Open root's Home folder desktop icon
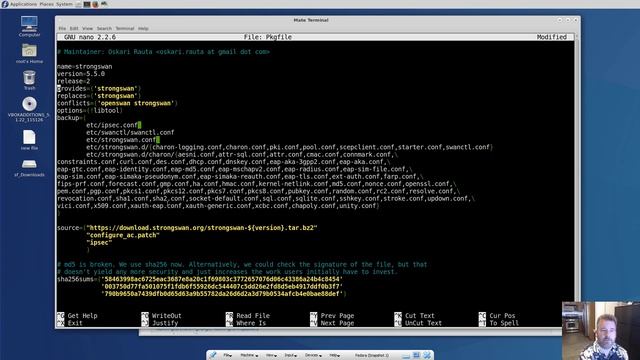 (x=29, y=53)
